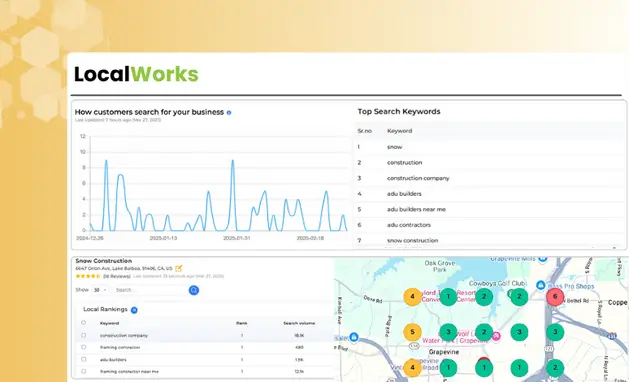Click the chart x-axis label 2025-01-13
Image resolution: width=629 pixels, height=382 pixels.
tap(163, 238)
